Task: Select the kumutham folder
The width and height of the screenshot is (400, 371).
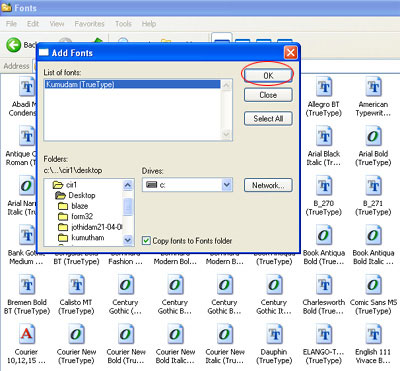Action: 81,238
